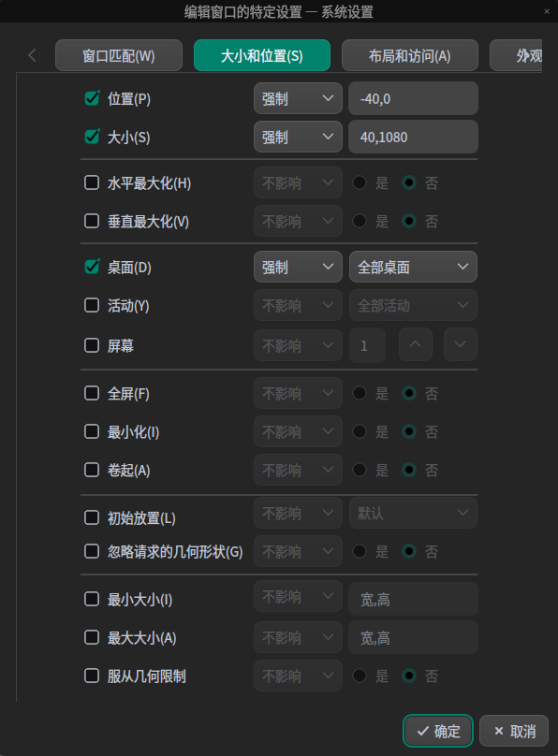Screen dimensions: 558x756
Task: Uncheck the 位置 rule checkbox
Action: 91,98
